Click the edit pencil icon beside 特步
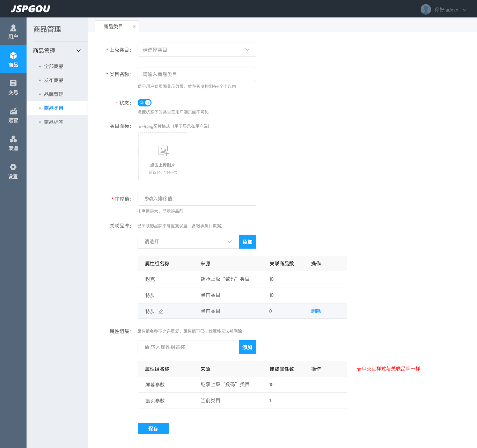The height and width of the screenshot is (448, 477). point(161,311)
